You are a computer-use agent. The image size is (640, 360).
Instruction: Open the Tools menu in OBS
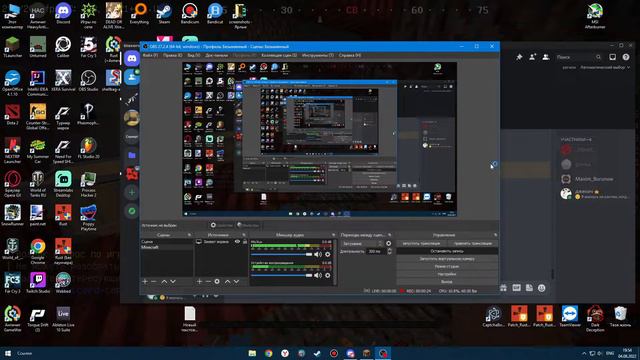(x=318, y=55)
